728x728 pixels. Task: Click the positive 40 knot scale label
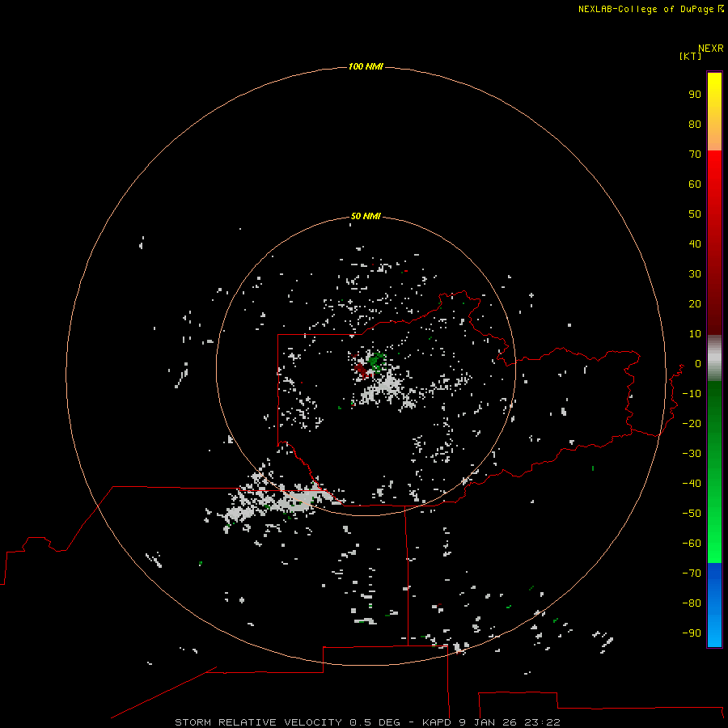[x=695, y=244]
